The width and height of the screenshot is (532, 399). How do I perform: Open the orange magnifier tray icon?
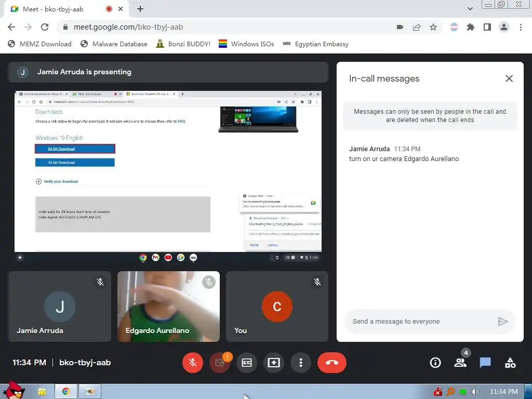click(450, 392)
